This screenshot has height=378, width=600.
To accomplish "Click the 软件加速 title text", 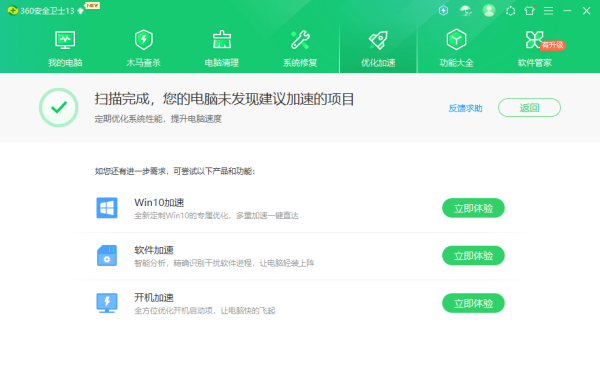I will tap(154, 250).
